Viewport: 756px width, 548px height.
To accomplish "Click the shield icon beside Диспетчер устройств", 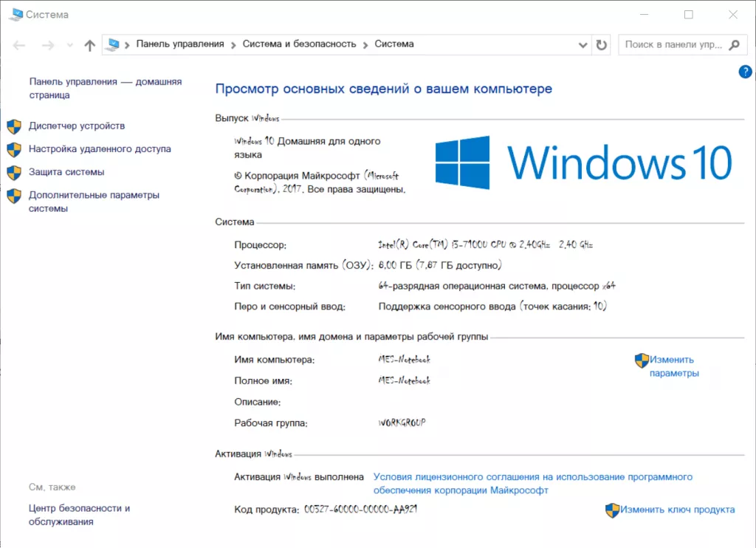I will click(15, 126).
